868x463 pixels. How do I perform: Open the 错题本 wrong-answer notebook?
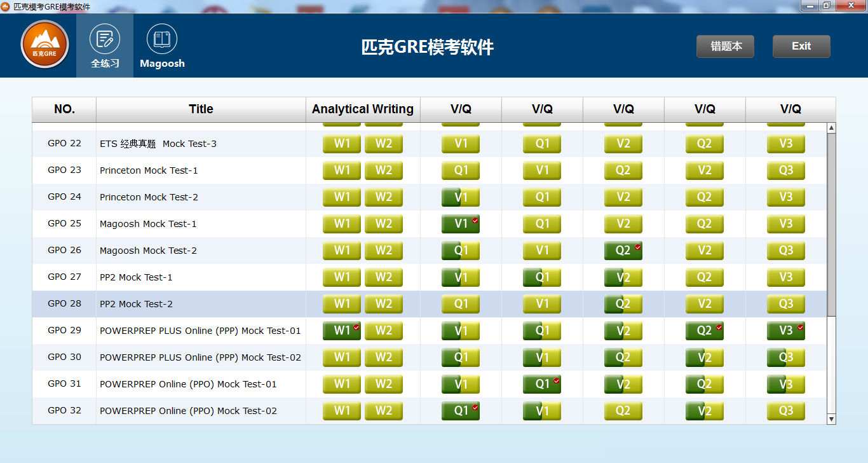coord(725,46)
